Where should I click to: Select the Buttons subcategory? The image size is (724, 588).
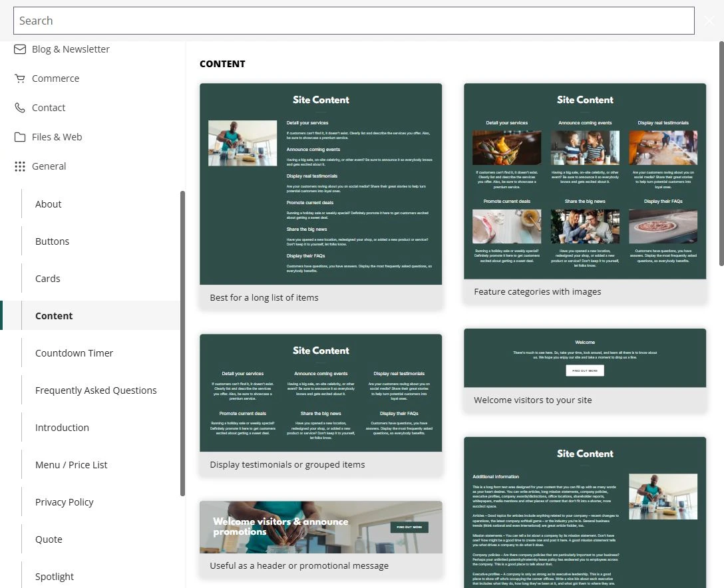point(52,241)
